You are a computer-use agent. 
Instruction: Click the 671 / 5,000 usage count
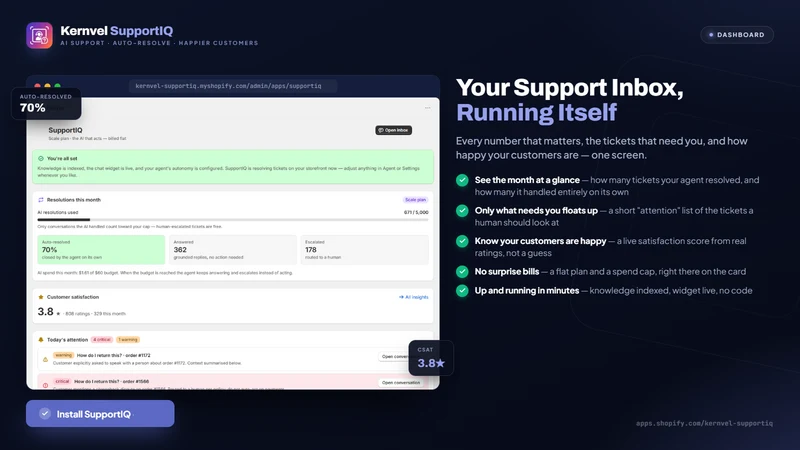[x=416, y=212]
